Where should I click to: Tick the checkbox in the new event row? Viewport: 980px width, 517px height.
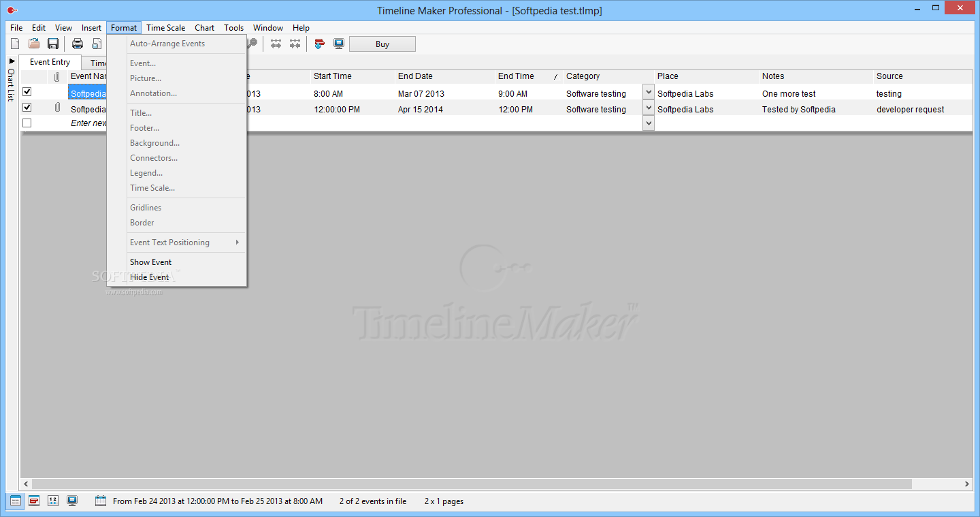click(27, 123)
